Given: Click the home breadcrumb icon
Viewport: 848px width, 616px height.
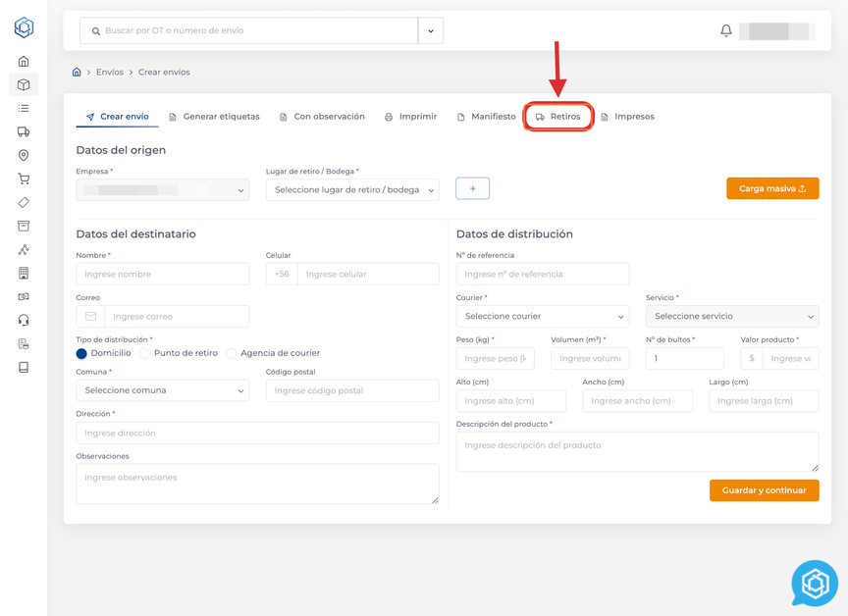Looking at the screenshot, I should [x=77, y=72].
